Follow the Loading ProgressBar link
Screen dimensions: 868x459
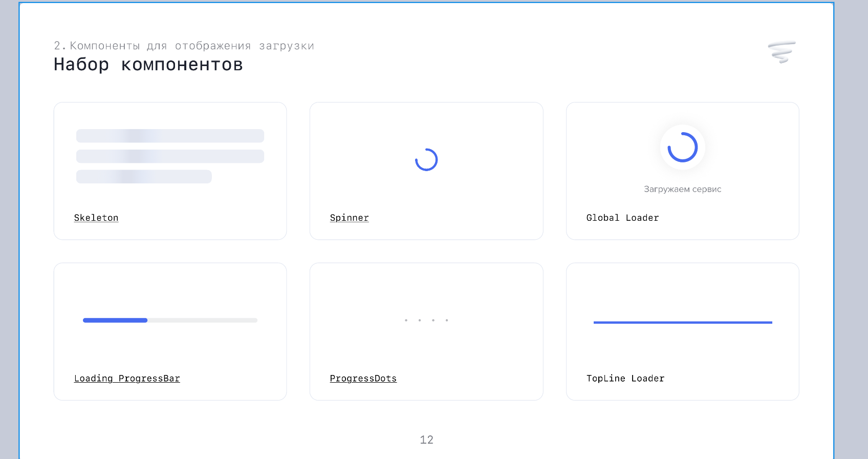[127, 379]
